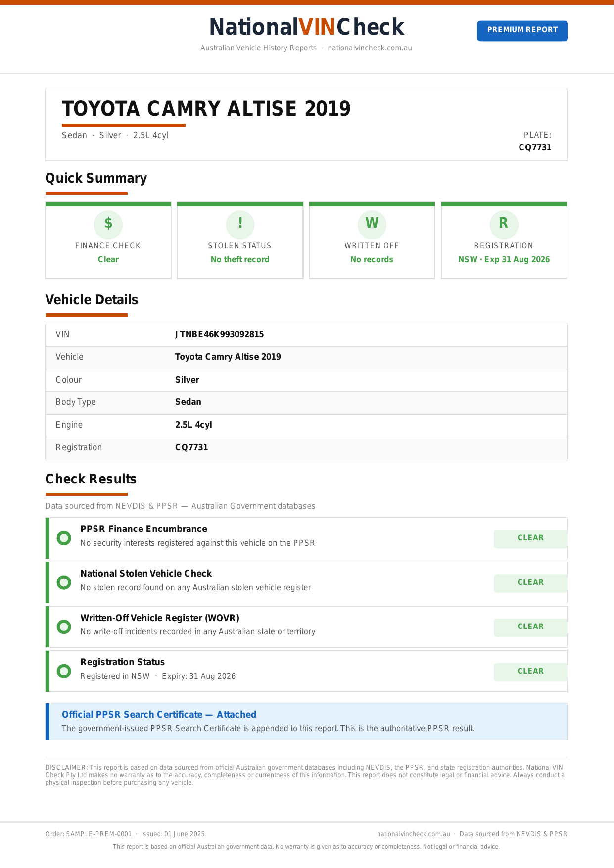Click CLEAR badge for PPSR Finance Encumbrance
This screenshot has width=614, height=868.
point(530,538)
